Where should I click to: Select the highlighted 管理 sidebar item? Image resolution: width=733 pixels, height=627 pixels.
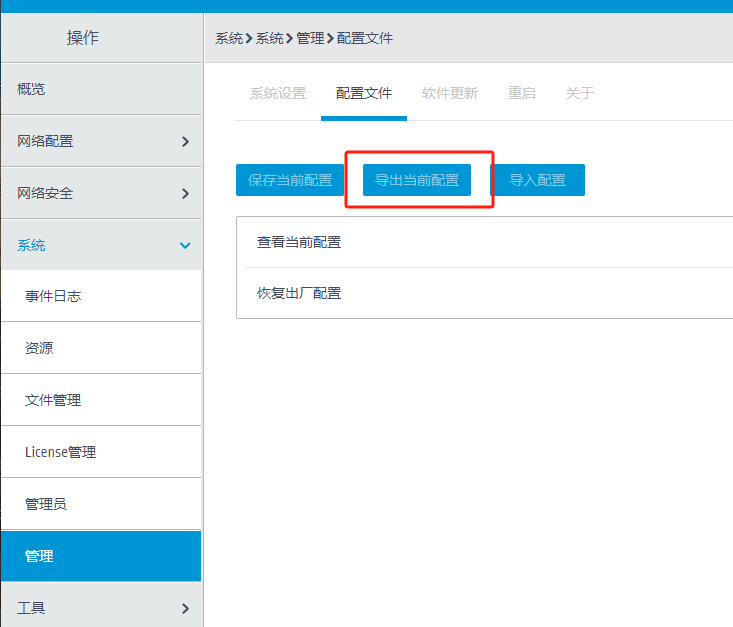39,557
